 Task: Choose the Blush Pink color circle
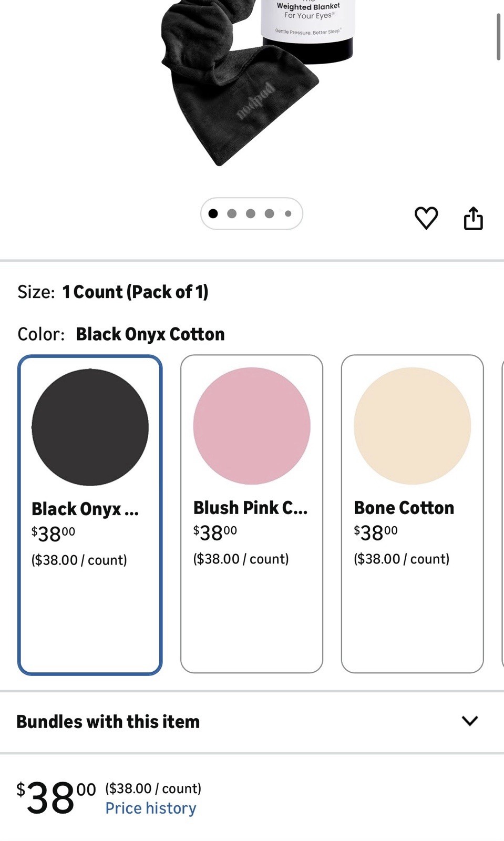pyautogui.click(x=251, y=426)
